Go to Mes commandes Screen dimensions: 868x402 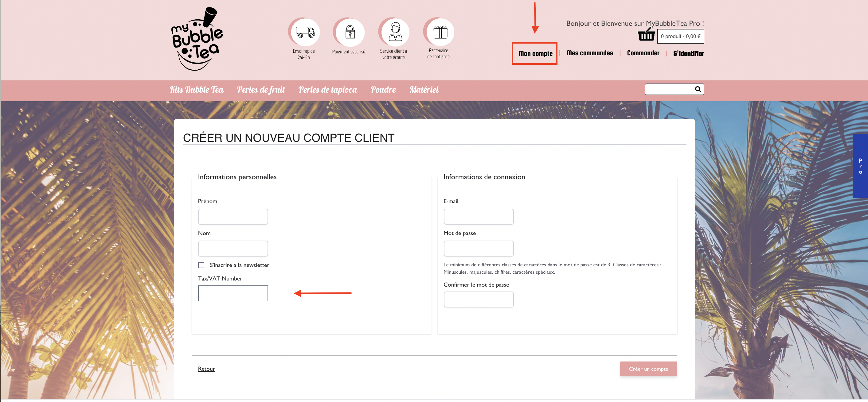tap(590, 53)
